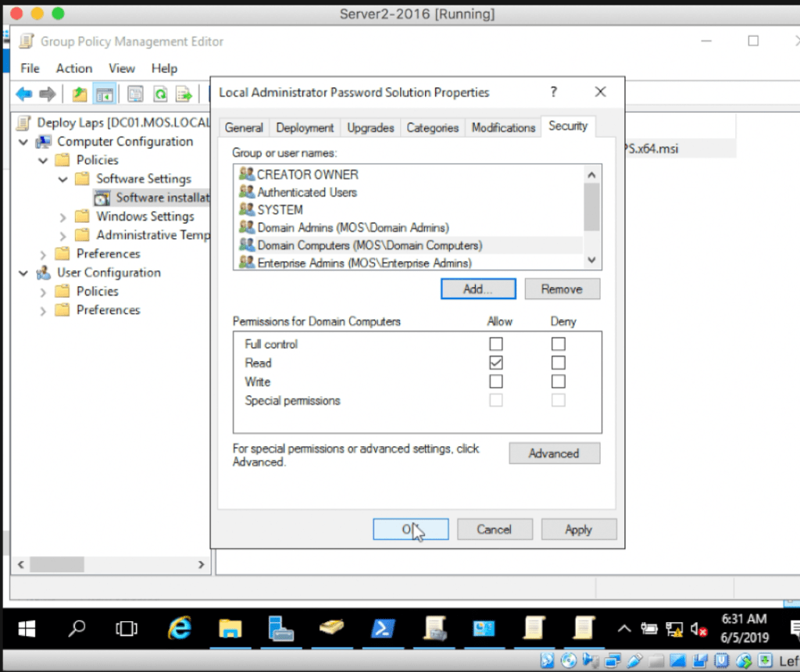
Task: Click the Properties toolbar icon
Action: [133, 94]
